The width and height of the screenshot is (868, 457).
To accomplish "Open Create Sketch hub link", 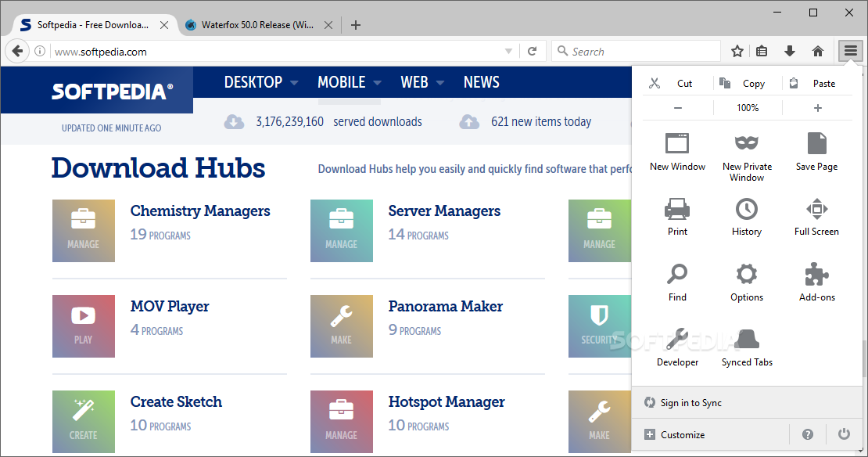I will pyautogui.click(x=176, y=401).
